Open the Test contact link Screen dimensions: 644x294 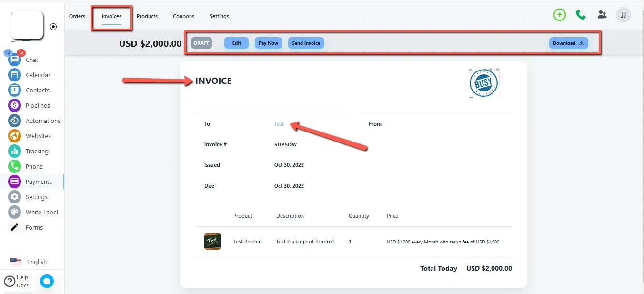point(279,124)
